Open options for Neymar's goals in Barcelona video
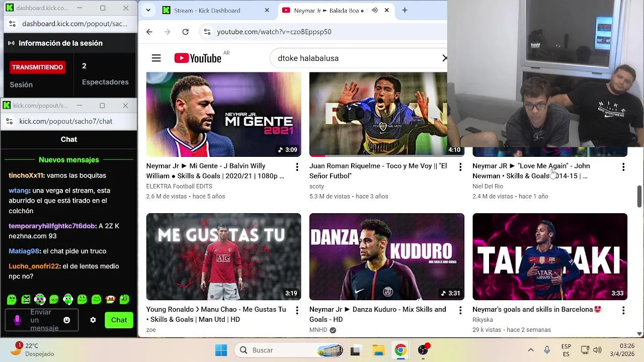Screen dimensions: 644x362 [623, 311]
